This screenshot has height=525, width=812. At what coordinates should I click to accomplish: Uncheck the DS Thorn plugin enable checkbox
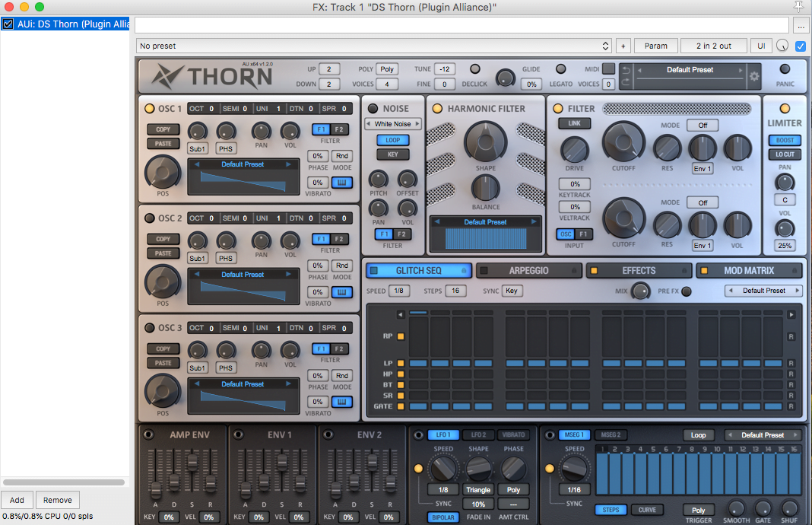[8, 24]
